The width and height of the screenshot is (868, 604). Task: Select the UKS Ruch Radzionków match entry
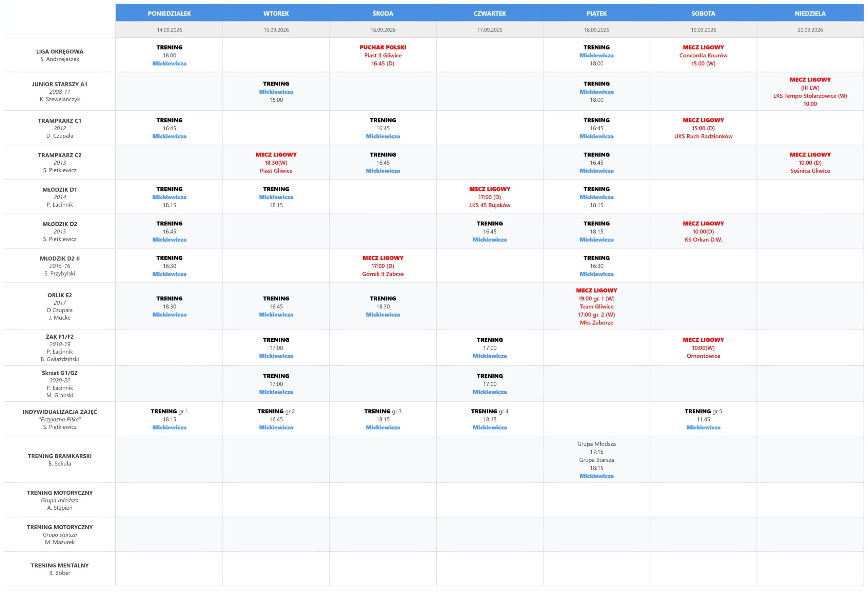703,128
